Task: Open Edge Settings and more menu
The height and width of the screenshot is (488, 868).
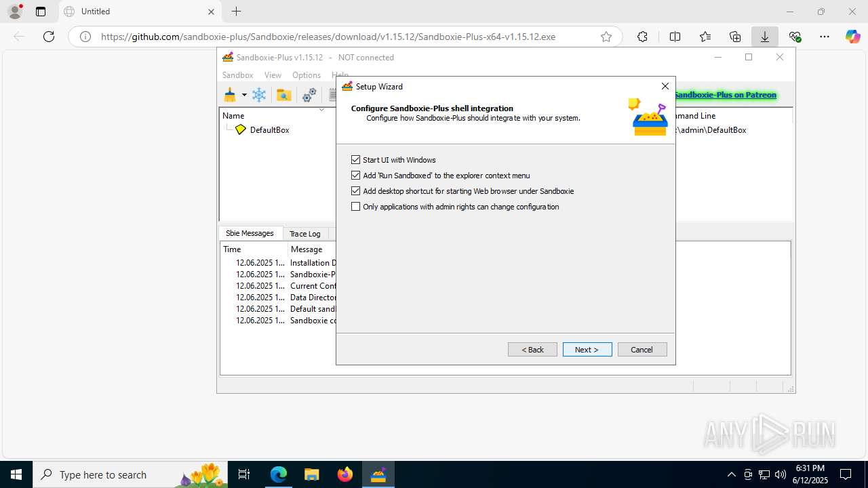Action: pyautogui.click(x=825, y=37)
